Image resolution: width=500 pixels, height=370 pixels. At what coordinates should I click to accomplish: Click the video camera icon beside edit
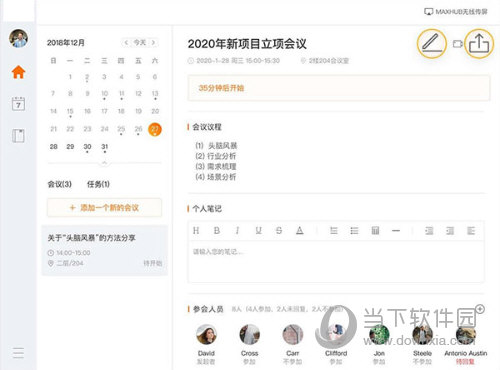458,44
